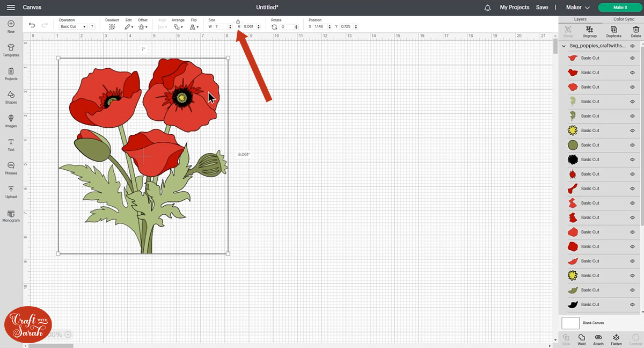644x348 pixels.
Task: Open the hamburger main menu
Action: click(11, 8)
